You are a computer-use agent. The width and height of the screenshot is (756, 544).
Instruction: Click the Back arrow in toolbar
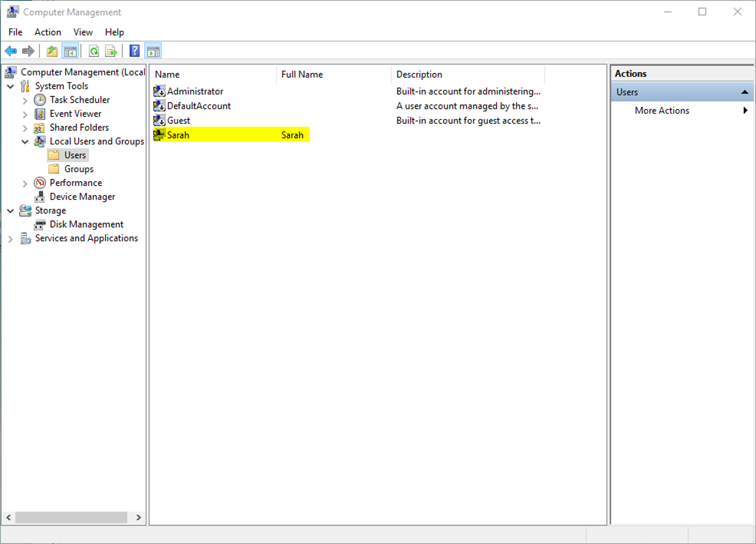tap(11, 51)
